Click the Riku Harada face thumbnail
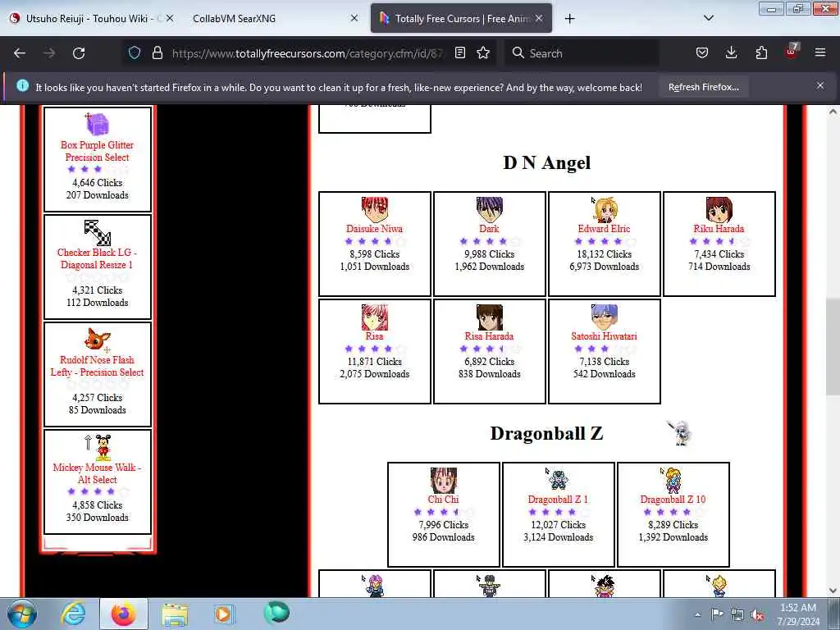This screenshot has width=840, height=630. point(719,209)
